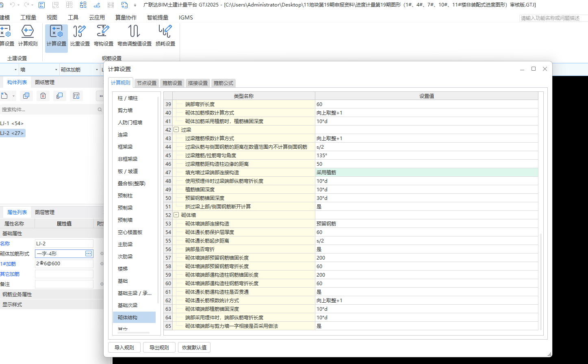The image size is (588, 364).
Task: Click the redo arrow in quick access bar
Action: coord(27,5)
